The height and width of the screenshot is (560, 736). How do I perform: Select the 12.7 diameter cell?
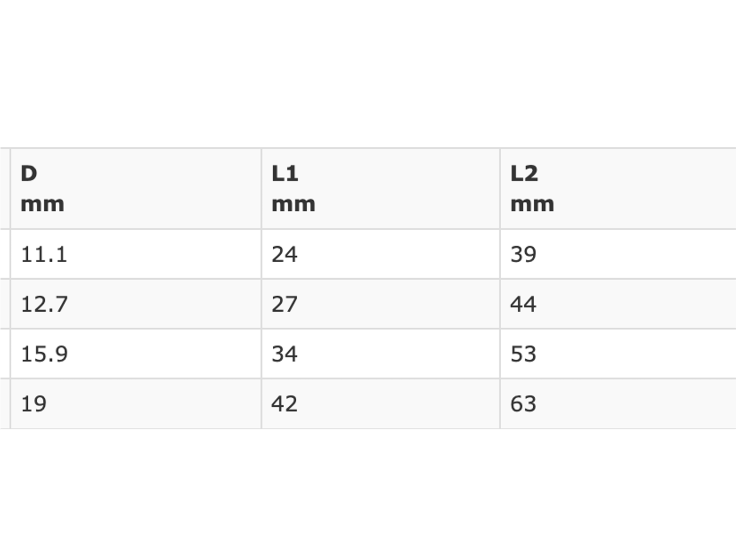tap(136, 304)
